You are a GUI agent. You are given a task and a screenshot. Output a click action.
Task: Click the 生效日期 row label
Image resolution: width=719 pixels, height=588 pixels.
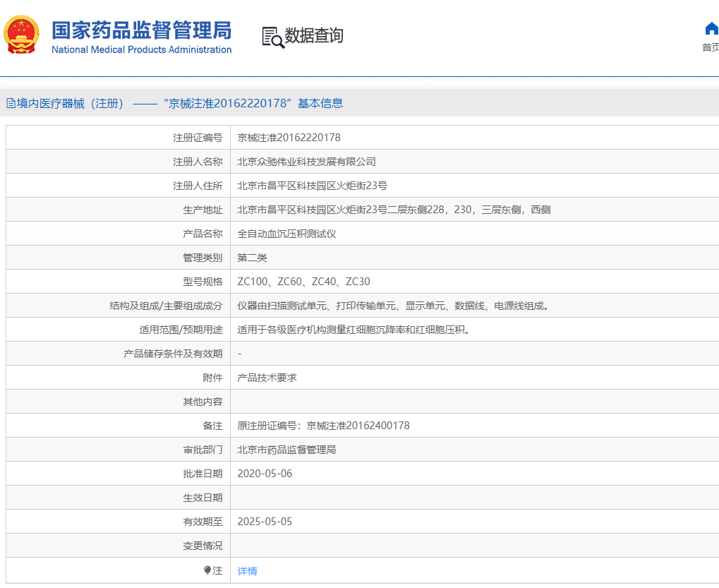[203, 498]
